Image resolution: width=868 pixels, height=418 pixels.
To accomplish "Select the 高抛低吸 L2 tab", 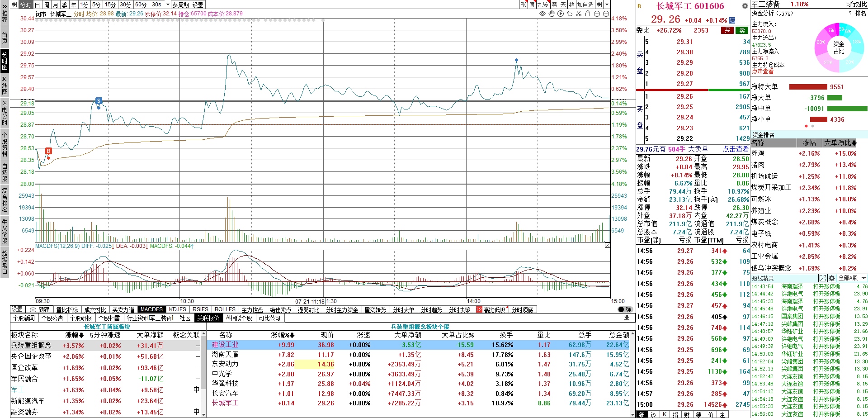I will click(491, 310).
